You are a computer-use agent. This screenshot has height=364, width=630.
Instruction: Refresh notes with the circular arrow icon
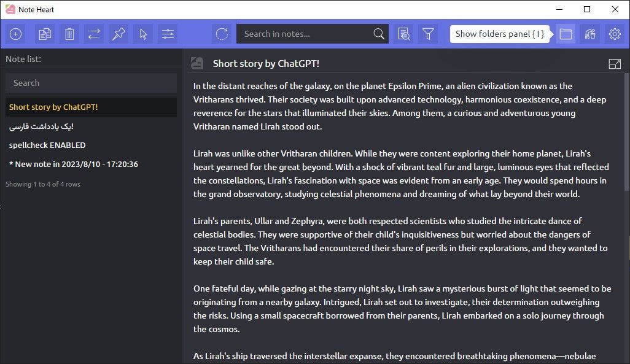[222, 34]
